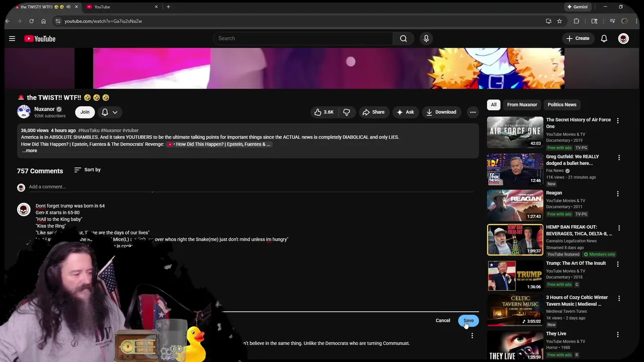Open options for the Greg Gutfeld video
Image resolution: width=644 pixels, height=362 pixels.
[x=619, y=157]
